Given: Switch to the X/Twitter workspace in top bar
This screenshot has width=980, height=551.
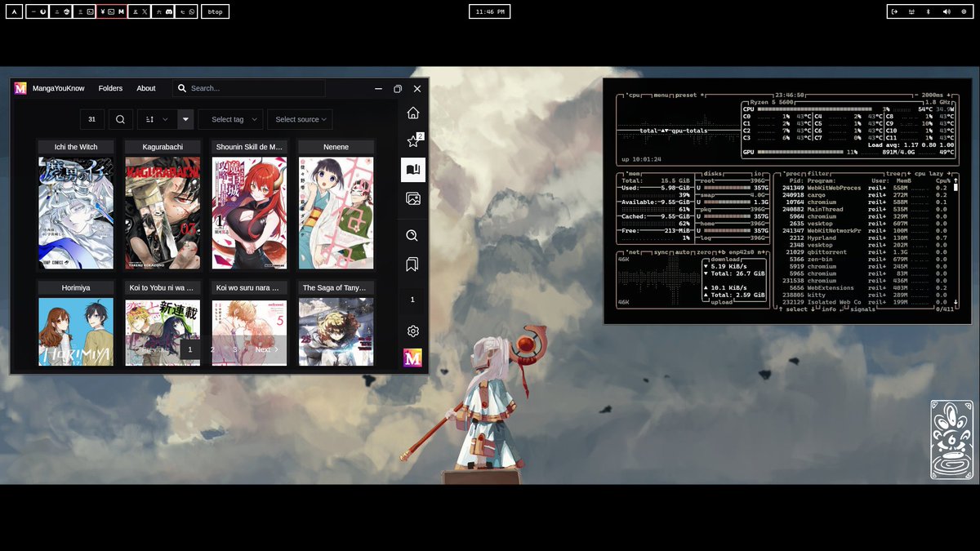Looking at the screenshot, I should [x=139, y=11].
